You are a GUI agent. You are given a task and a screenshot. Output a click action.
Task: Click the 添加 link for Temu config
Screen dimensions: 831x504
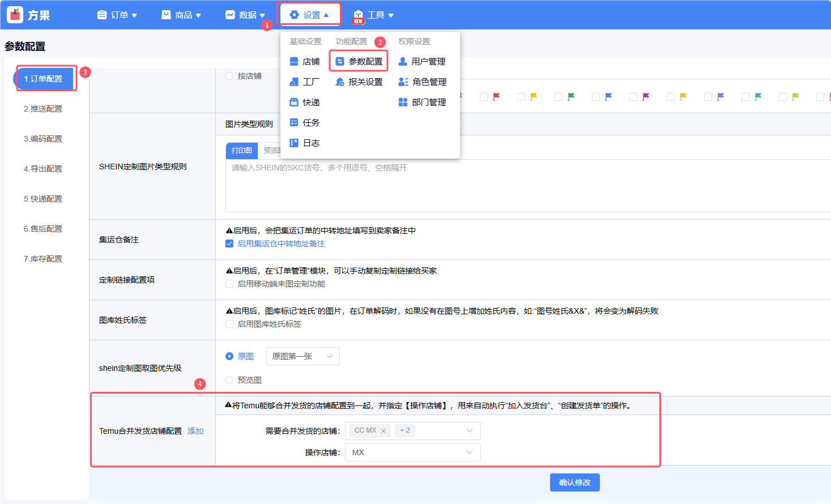pyautogui.click(x=195, y=431)
